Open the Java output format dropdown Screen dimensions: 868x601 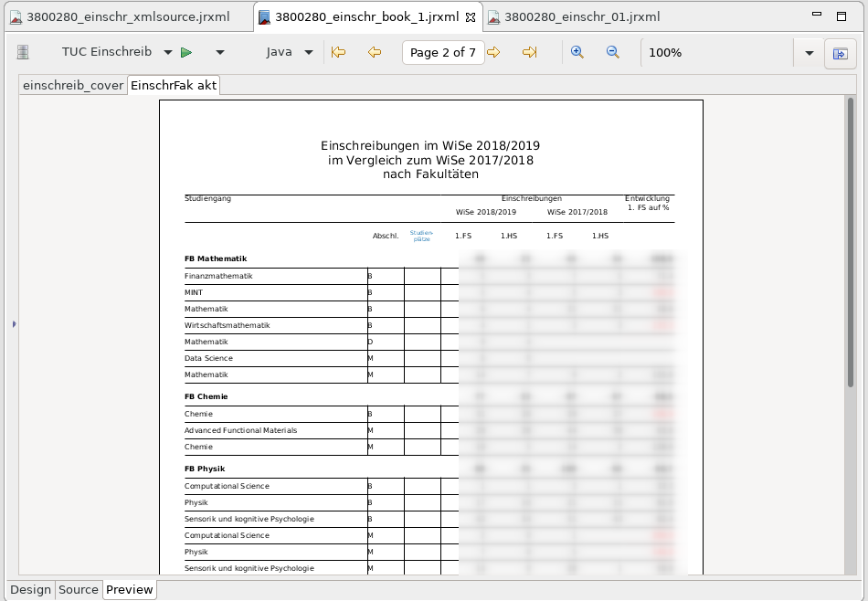click(x=309, y=53)
